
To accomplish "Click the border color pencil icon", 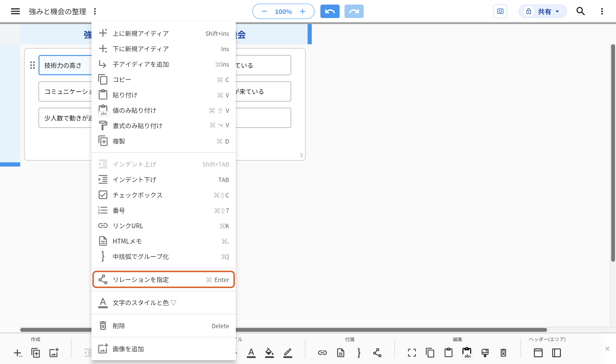I will pos(288,353).
